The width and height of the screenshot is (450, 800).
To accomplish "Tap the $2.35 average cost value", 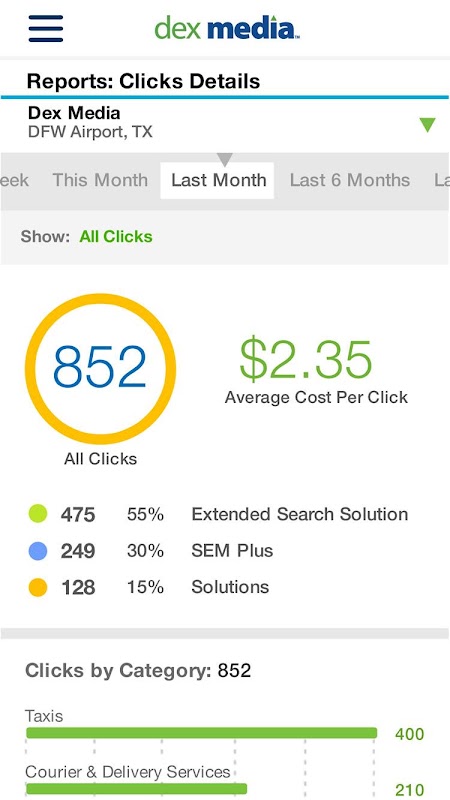I will (x=306, y=360).
